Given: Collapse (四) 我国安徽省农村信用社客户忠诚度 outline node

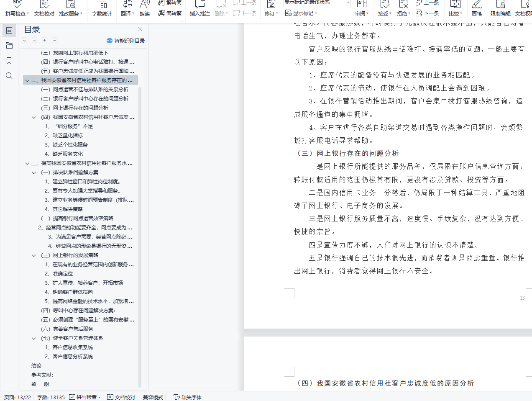Looking at the screenshot, I should coord(34,117).
